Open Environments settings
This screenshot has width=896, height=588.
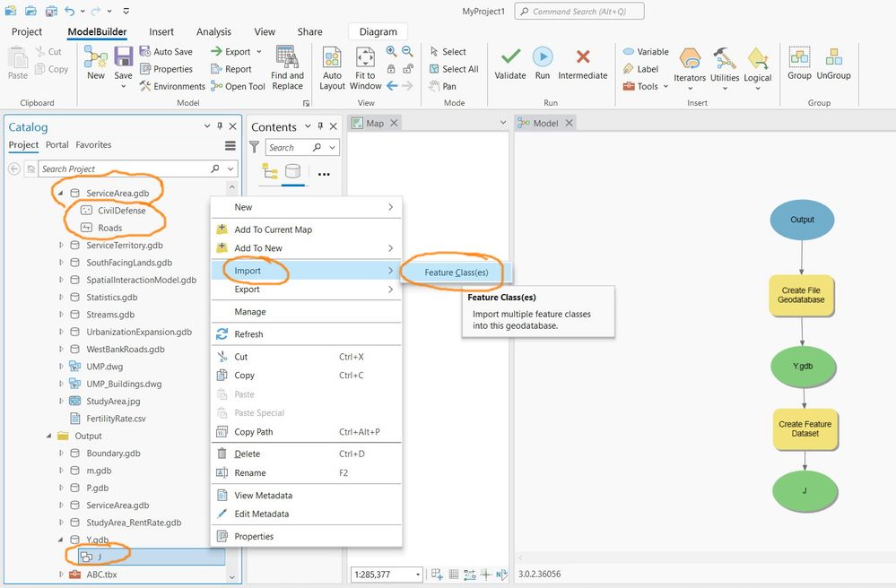point(172,86)
